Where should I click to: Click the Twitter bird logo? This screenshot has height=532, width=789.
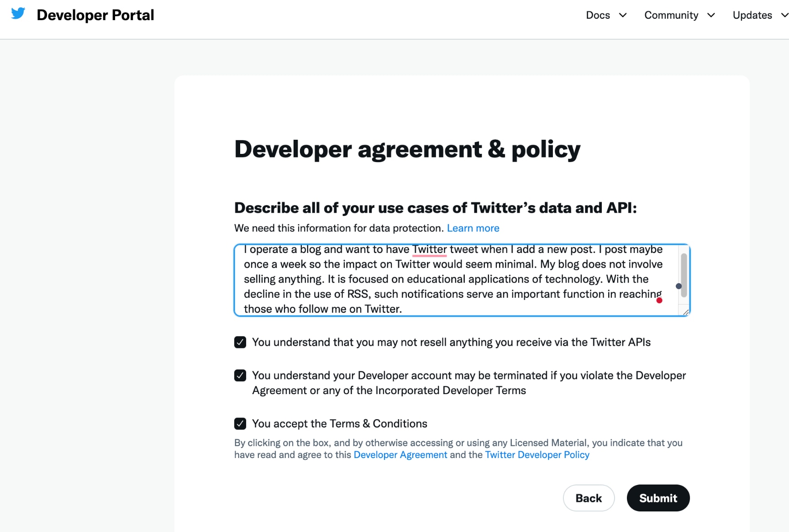pyautogui.click(x=18, y=14)
